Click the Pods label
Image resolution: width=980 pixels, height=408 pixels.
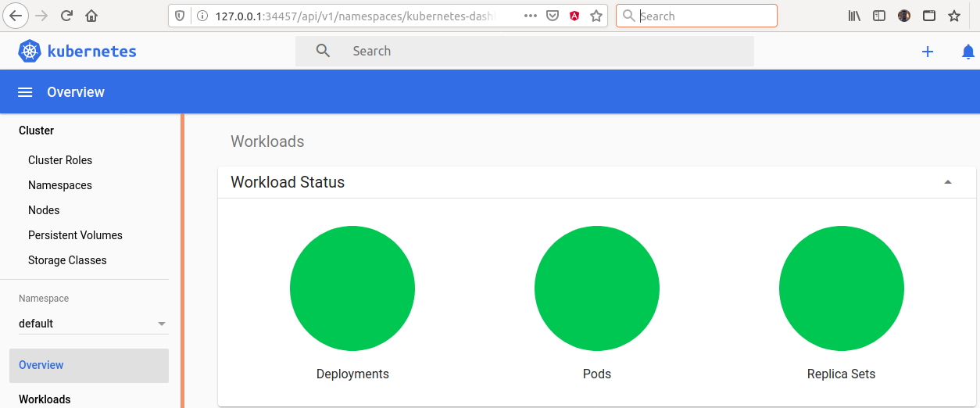pos(597,374)
